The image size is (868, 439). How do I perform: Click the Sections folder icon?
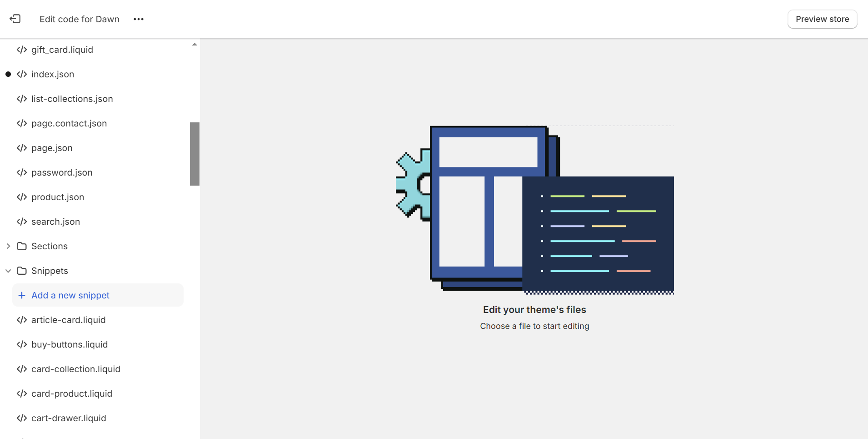22,246
